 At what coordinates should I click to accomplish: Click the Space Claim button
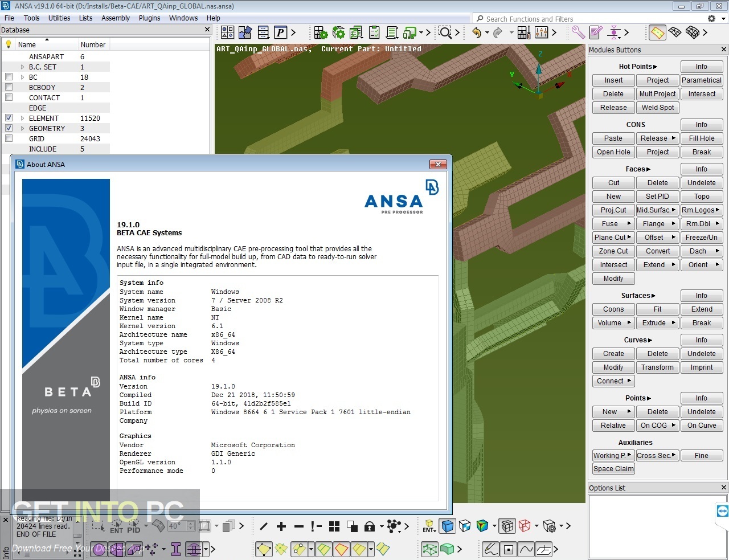(x=613, y=469)
